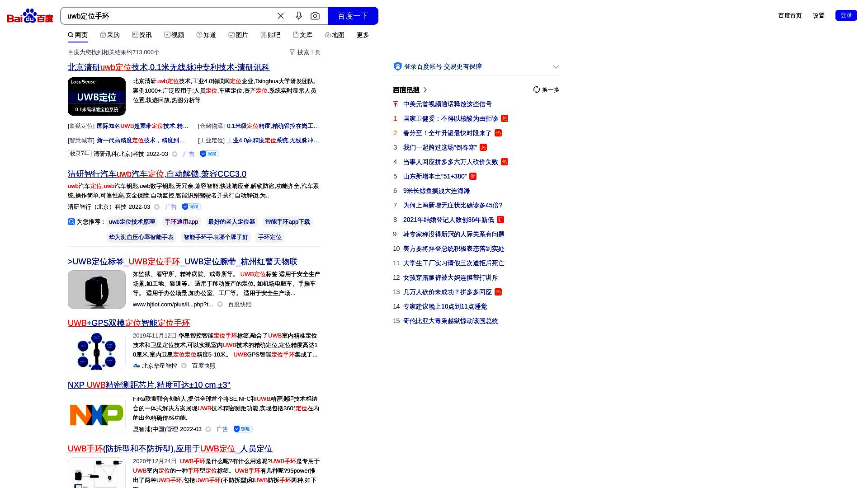Click the black wristband thumbnail
868x488 pixels.
click(97, 290)
